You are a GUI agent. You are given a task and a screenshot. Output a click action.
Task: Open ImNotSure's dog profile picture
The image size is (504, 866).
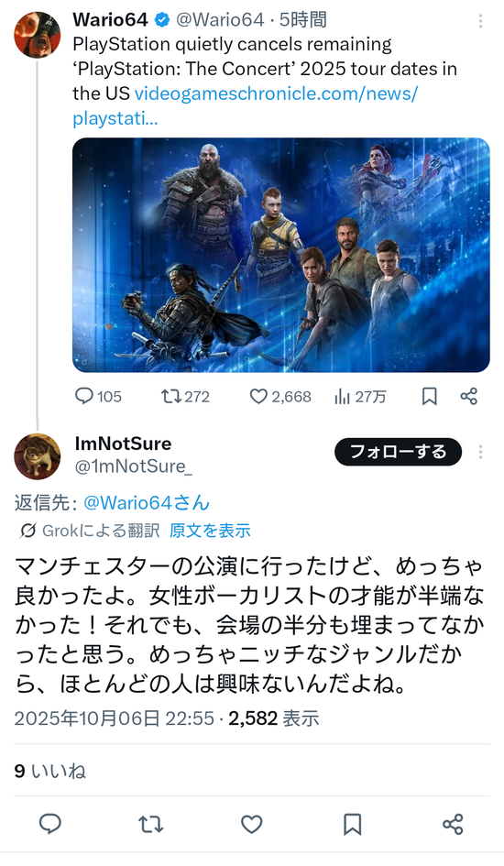click(37, 456)
